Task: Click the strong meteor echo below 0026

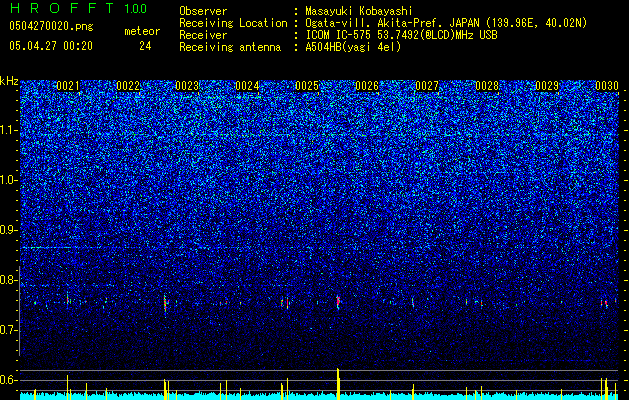Action: pos(338,301)
